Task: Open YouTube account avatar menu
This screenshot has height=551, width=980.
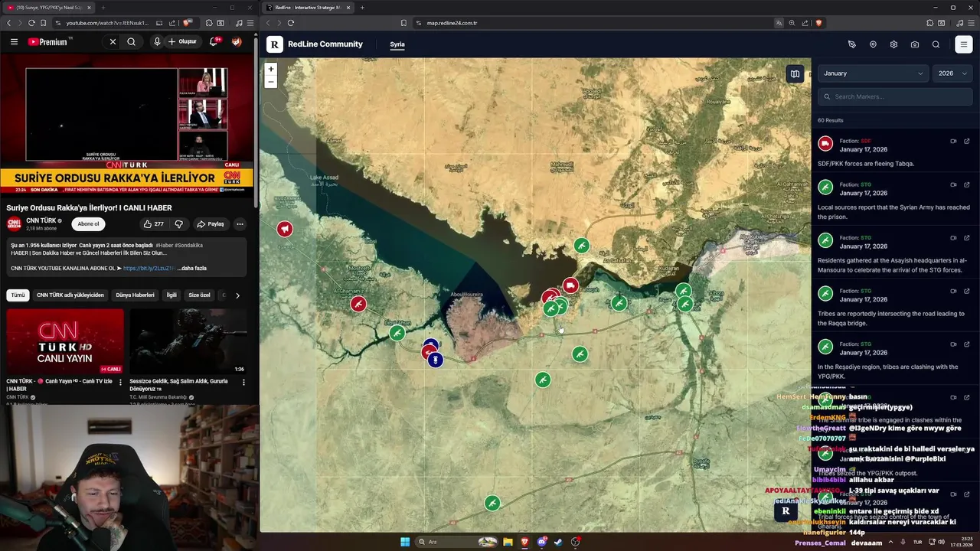Action: 237,42
